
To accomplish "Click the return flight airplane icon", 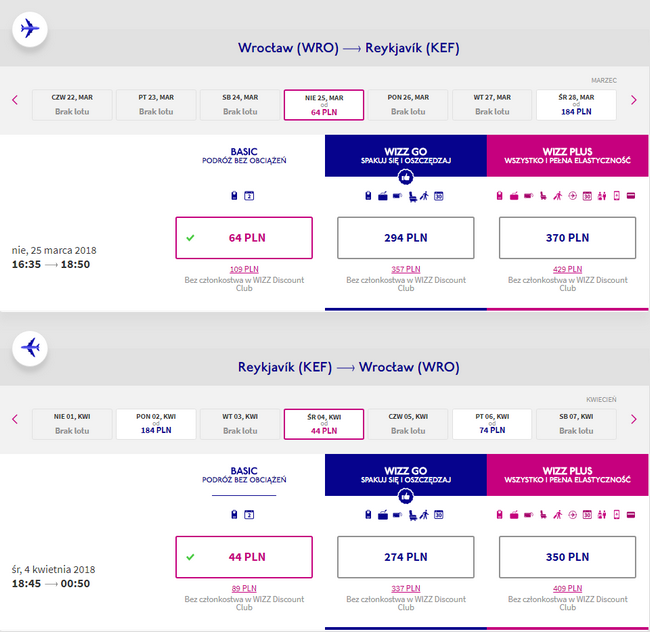I will point(30,349).
